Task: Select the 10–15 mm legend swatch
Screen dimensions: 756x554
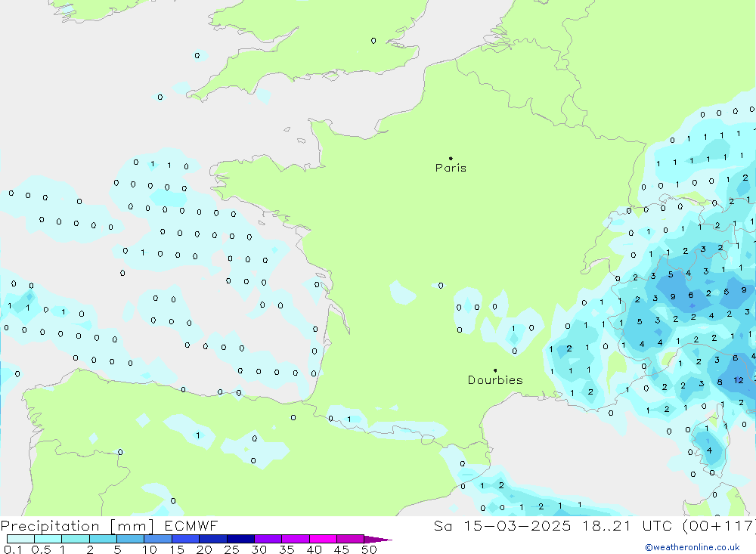Action: (x=158, y=539)
